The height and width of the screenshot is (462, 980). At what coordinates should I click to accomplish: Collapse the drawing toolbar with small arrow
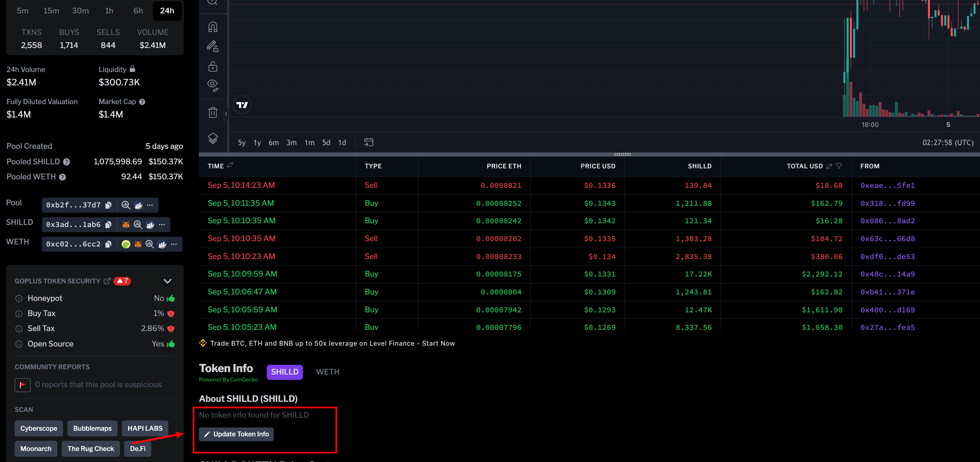coord(226,114)
